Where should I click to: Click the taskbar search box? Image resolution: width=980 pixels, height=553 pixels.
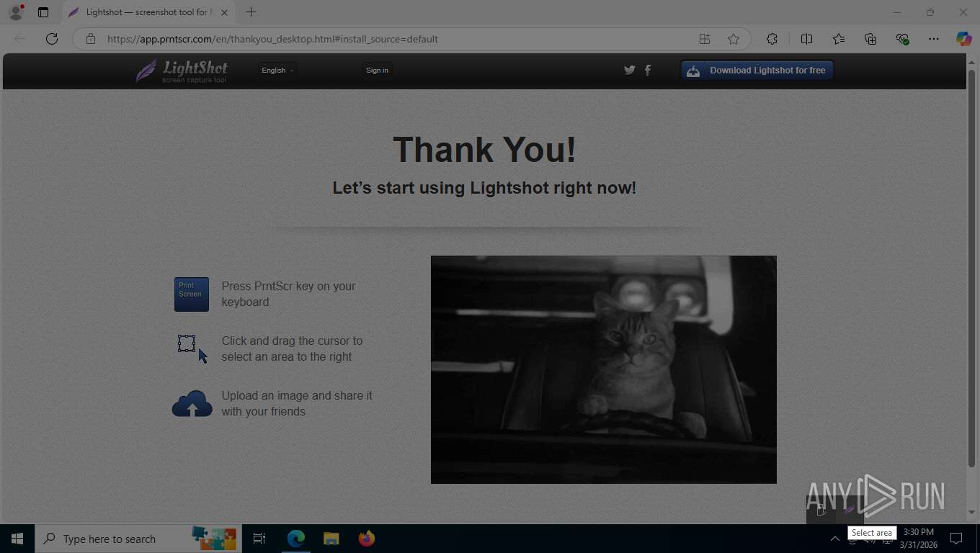(x=138, y=539)
